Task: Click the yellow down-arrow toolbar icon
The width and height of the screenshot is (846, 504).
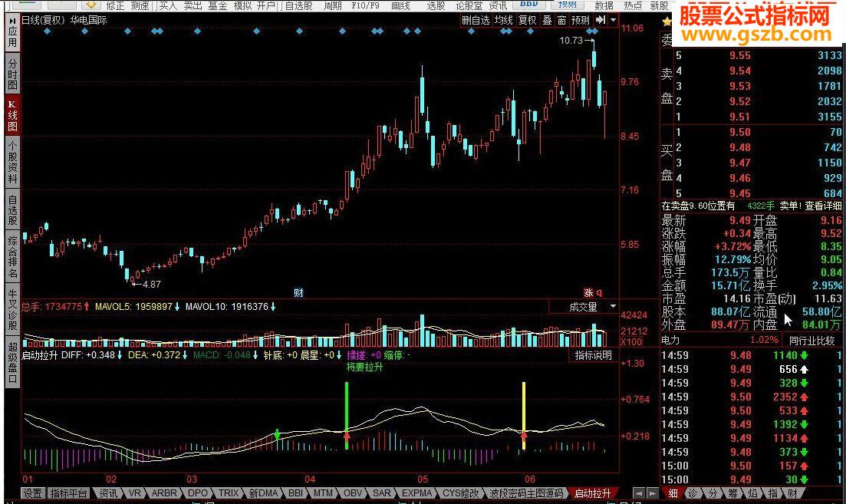Action: 91,5
